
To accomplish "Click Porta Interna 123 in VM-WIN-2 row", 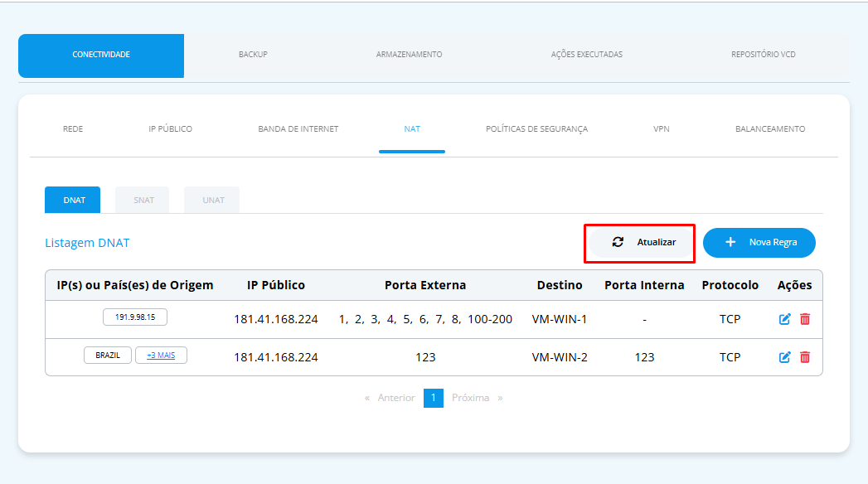I will pos(644,357).
